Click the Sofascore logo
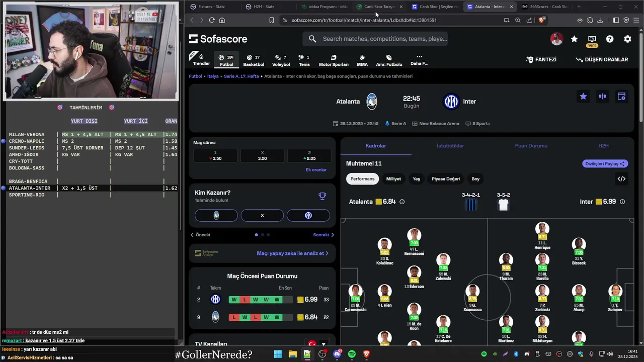Screen dimensions: 644x362 click(x=218, y=39)
